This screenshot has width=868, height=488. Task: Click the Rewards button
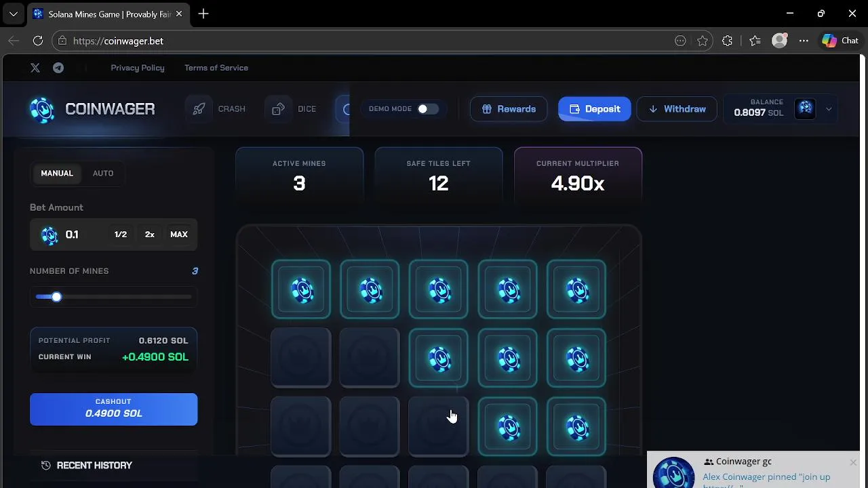click(509, 109)
